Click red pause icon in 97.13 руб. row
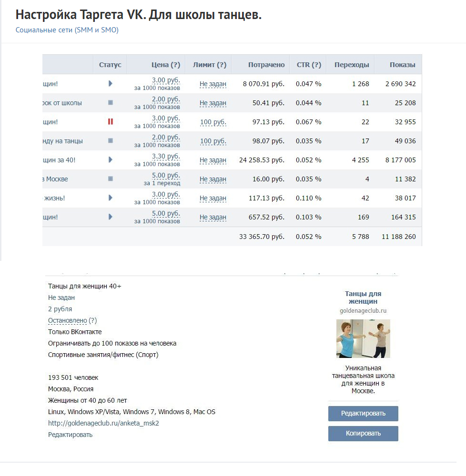The height and width of the screenshot is (476, 466). tap(110, 121)
